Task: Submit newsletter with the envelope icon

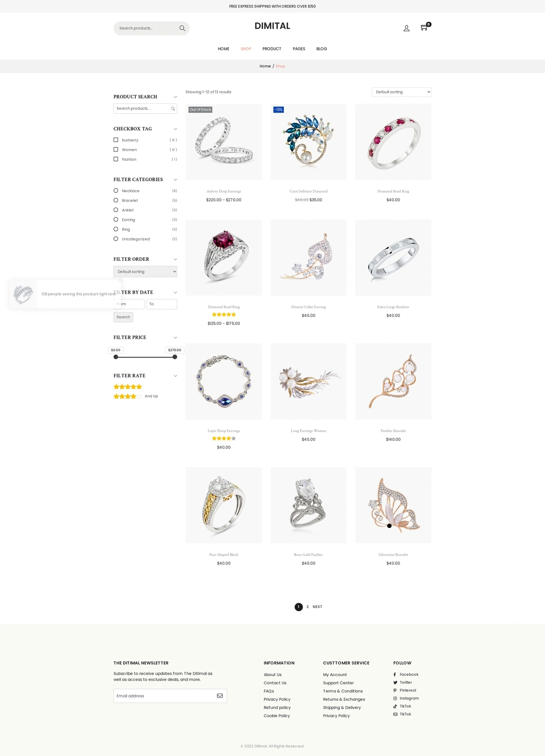Action: pyautogui.click(x=220, y=696)
